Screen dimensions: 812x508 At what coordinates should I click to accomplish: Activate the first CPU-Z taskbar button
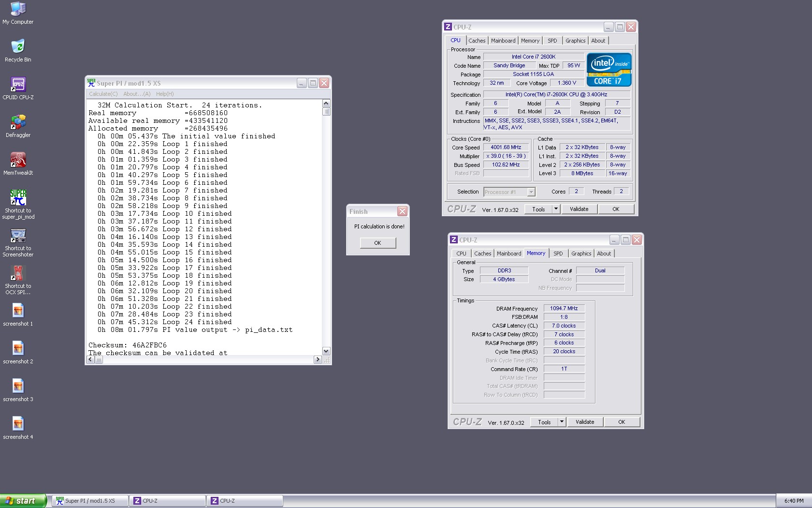click(x=167, y=501)
